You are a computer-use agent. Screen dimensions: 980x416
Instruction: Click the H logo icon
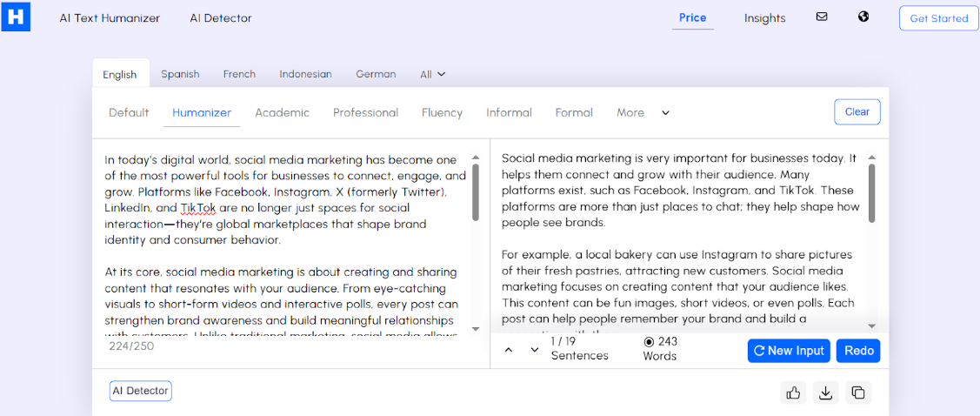[16, 17]
